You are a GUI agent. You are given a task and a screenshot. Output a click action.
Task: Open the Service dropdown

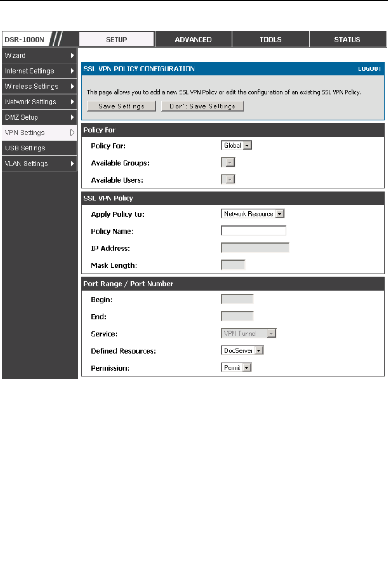pyautogui.click(x=249, y=334)
